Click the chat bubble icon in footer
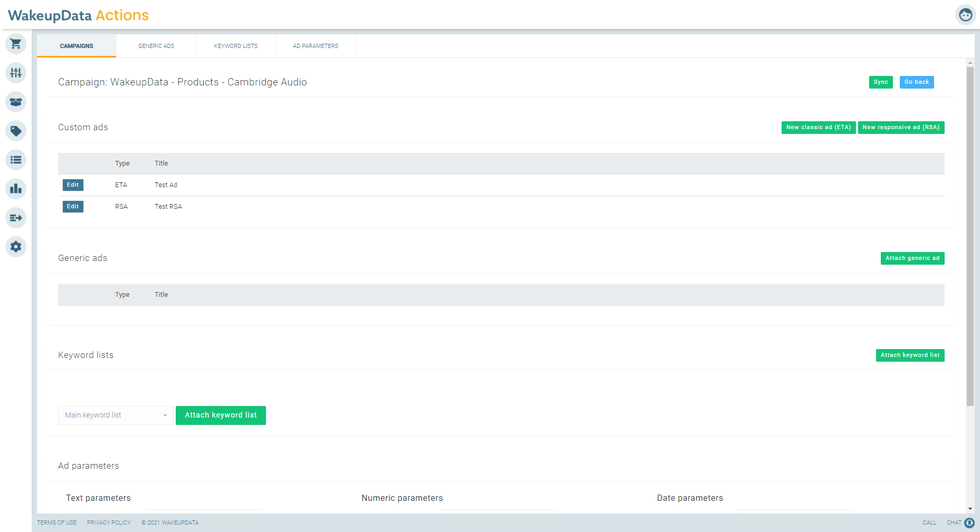This screenshot has width=980, height=532. coord(969,523)
